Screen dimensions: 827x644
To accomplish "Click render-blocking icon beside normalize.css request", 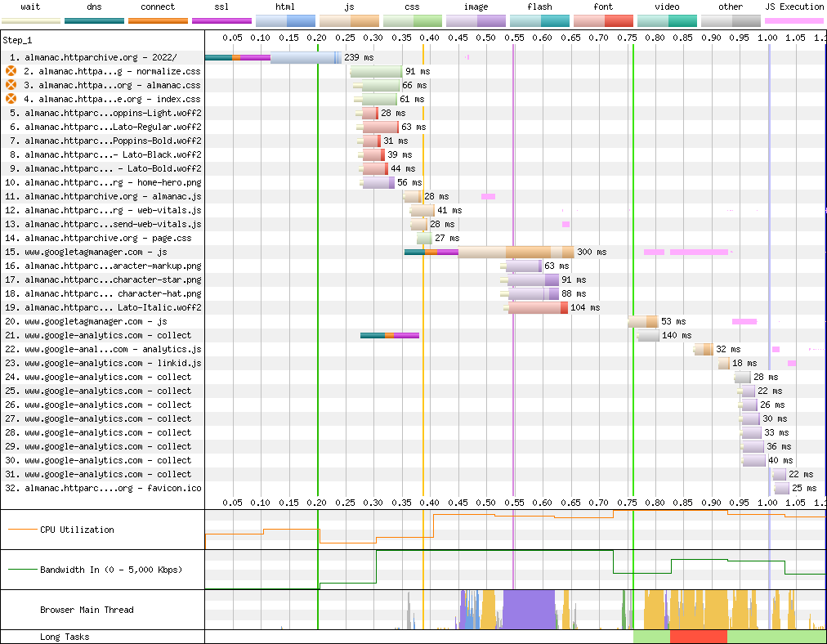I will point(11,71).
